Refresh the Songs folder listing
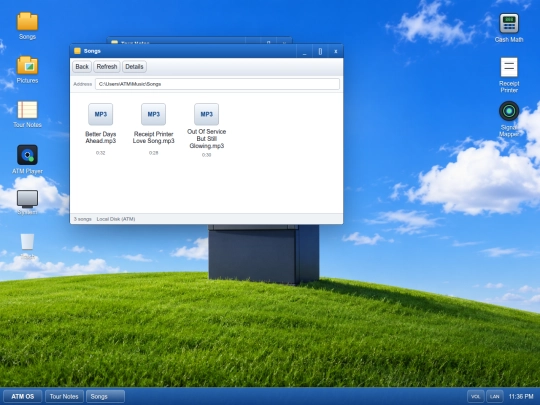The width and height of the screenshot is (540, 405). pyautogui.click(x=107, y=66)
